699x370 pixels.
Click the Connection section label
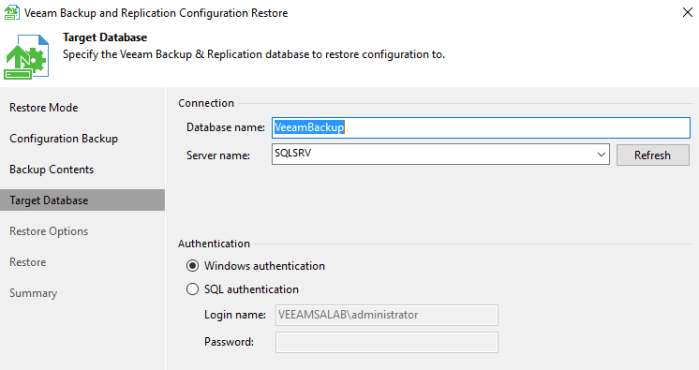(206, 103)
